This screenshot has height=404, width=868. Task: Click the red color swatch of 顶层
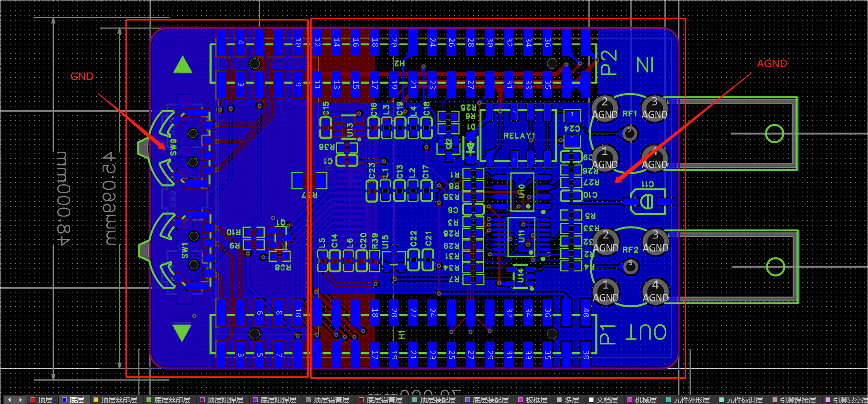[x=33, y=400]
